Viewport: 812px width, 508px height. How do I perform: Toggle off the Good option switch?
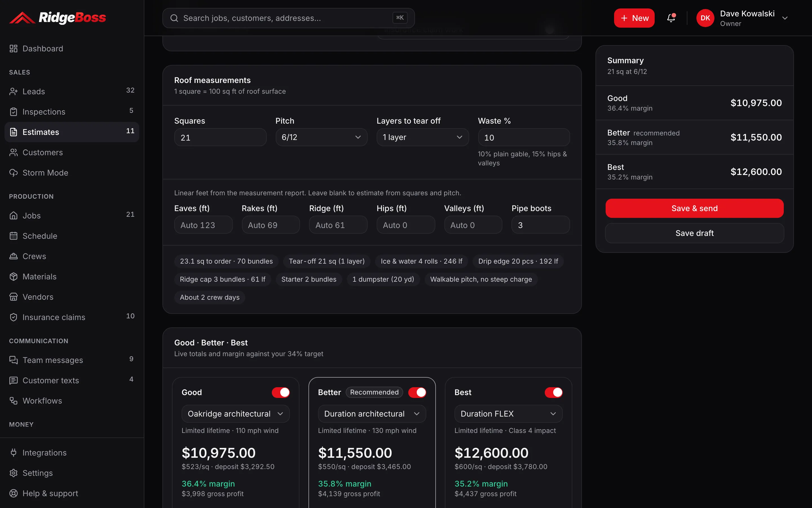coord(281,392)
